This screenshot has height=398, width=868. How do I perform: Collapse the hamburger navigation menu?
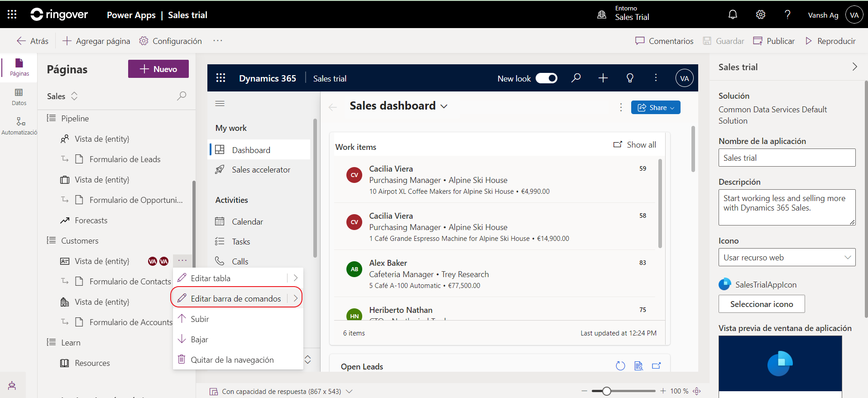click(x=220, y=104)
